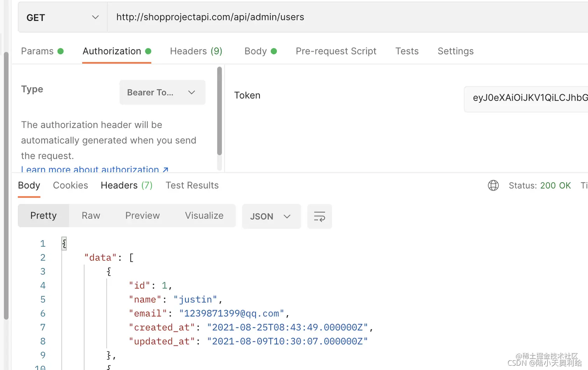Click the "data" key on line 2

100,258
